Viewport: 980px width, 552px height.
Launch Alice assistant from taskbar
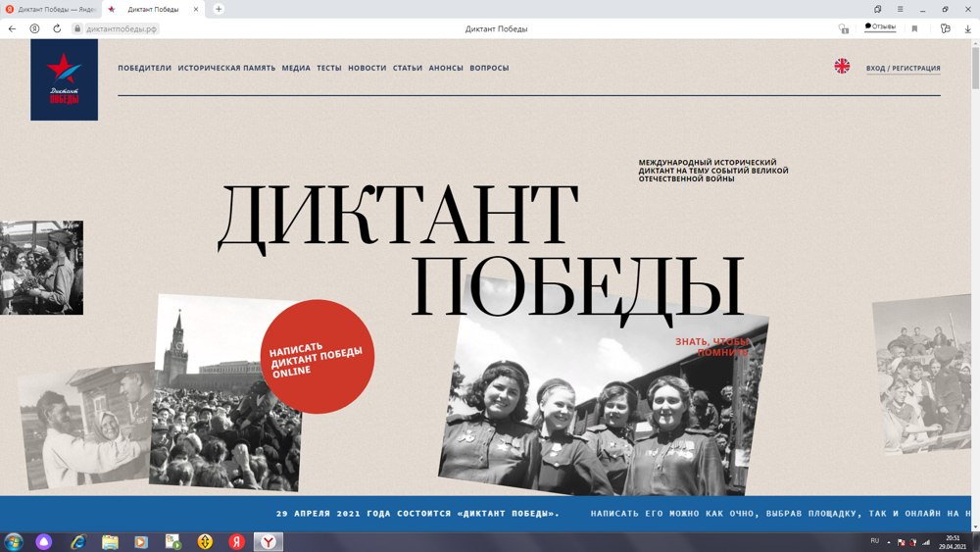(x=44, y=541)
